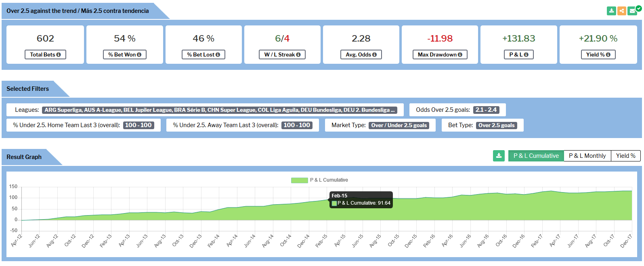Click the Over / Under 2.5 goals market badge
The width and height of the screenshot is (644, 266).
coord(399,126)
